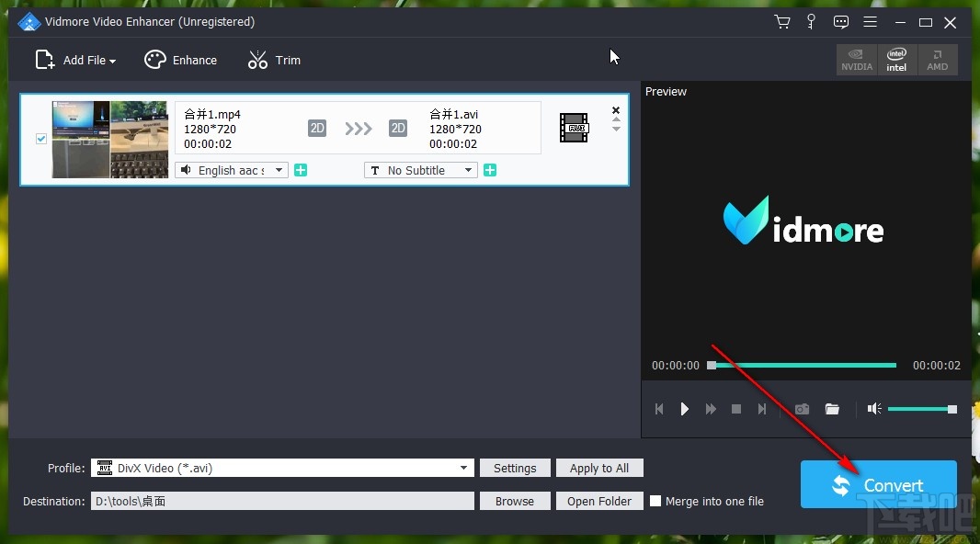Open Add File menu
Viewport: 980px width, 544px height.
pos(75,60)
